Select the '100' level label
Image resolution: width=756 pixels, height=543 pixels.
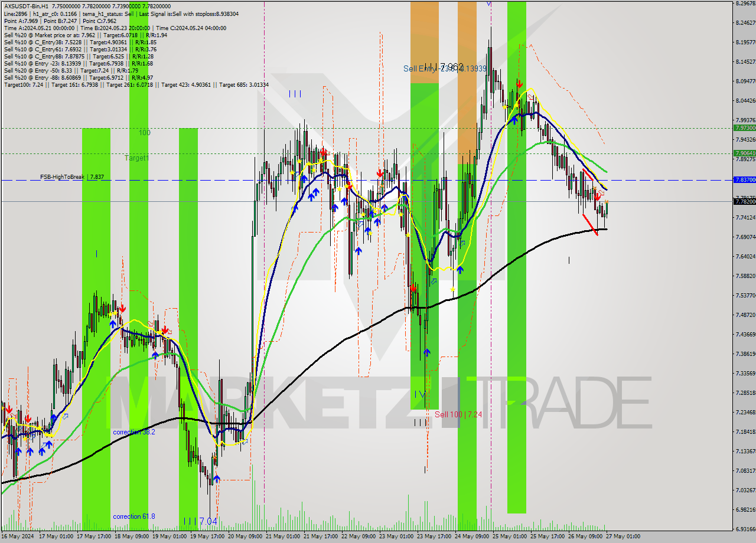pyautogui.click(x=145, y=133)
